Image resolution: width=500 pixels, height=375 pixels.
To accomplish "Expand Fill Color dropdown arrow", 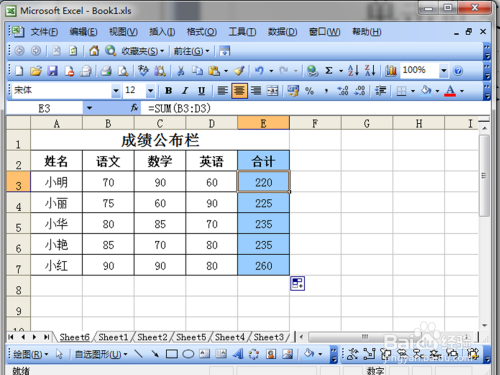I will [x=437, y=91].
